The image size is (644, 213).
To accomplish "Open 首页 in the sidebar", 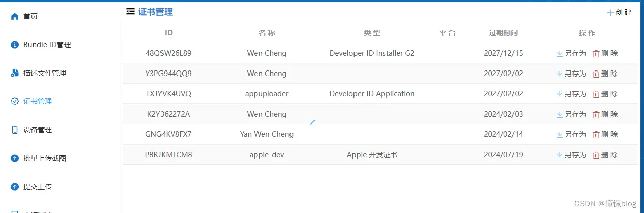I will click(30, 16).
